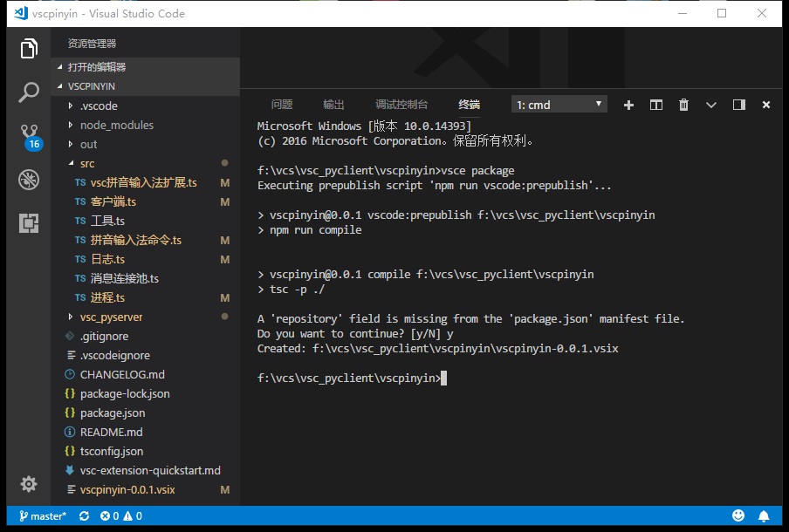Switch to the 输出 tab

[x=333, y=104]
